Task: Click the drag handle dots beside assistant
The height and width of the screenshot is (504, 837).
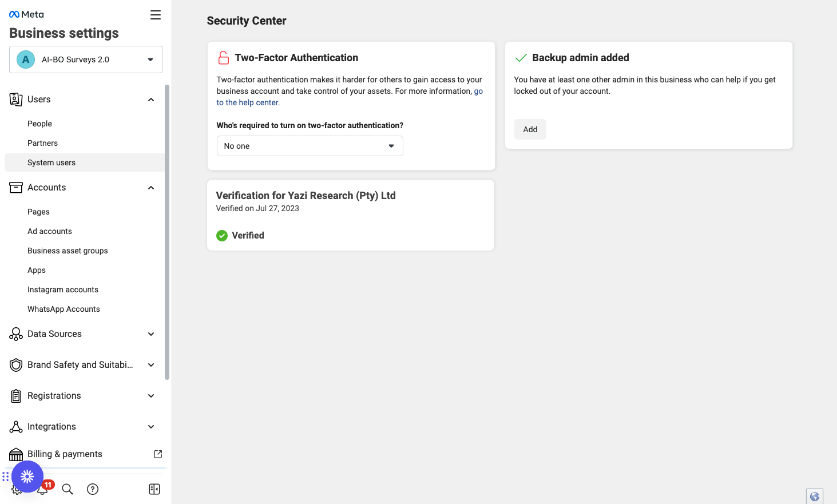Action: [5, 477]
